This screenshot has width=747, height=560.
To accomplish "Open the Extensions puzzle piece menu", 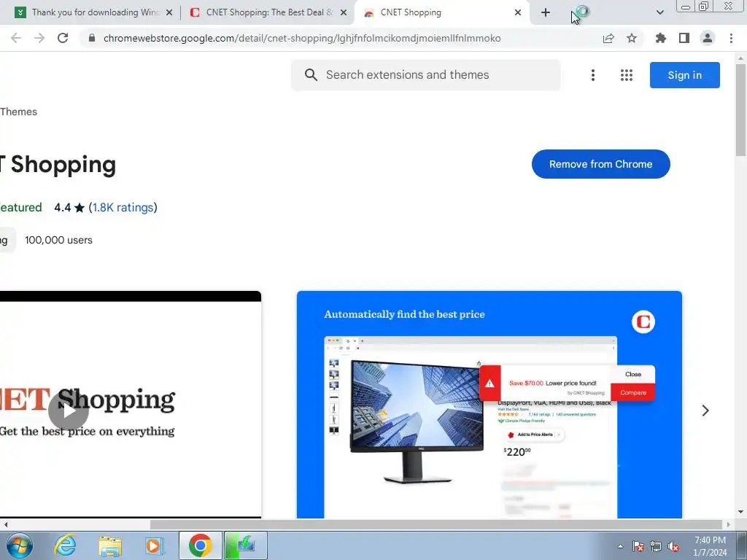I will pyautogui.click(x=660, y=38).
